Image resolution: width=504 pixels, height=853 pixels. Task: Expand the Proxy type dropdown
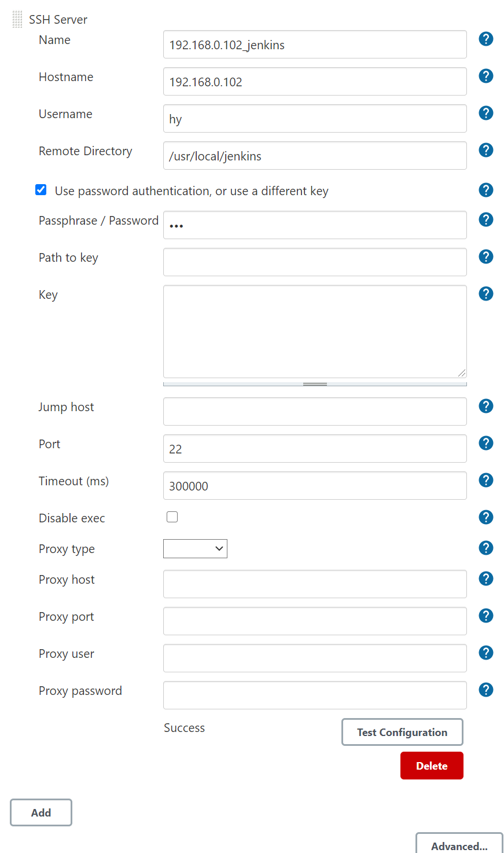195,549
